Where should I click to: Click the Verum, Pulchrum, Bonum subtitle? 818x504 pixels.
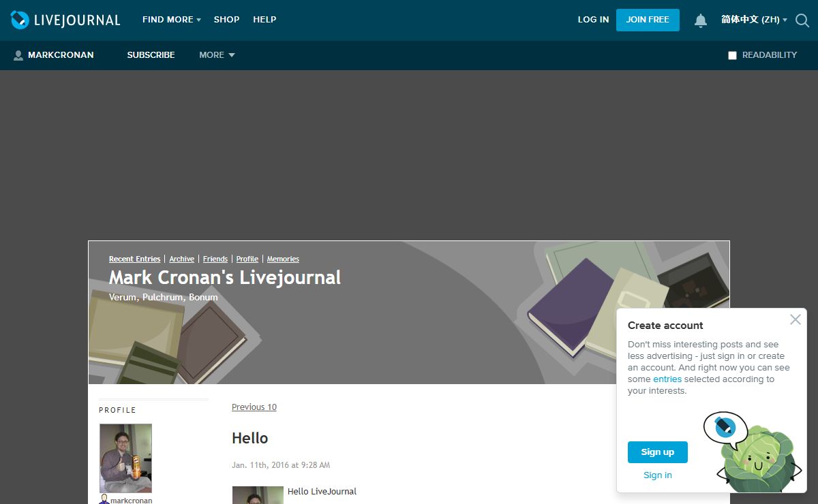(164, 298)
